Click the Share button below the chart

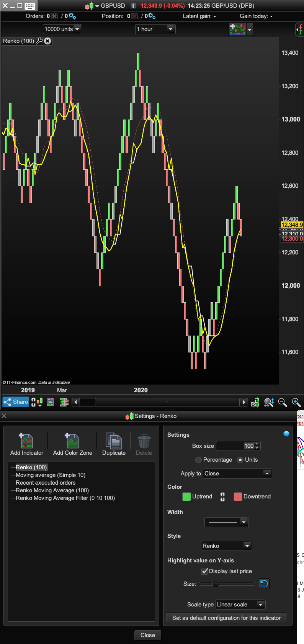(16, 402)
